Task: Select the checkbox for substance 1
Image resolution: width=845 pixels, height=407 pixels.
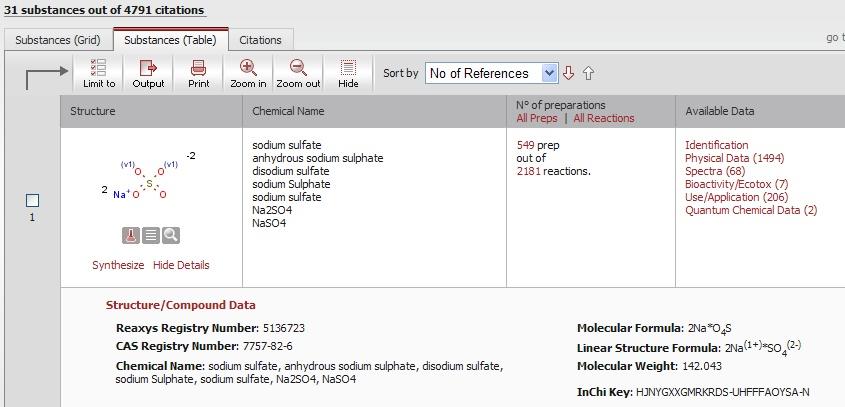Action: [x=32, y=201]
